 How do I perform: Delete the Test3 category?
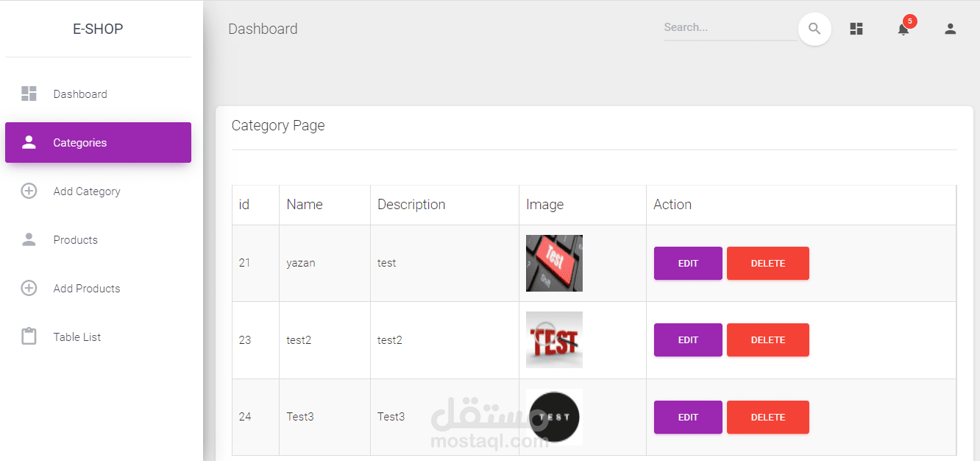pyautogui.click(x=767, y=418)
